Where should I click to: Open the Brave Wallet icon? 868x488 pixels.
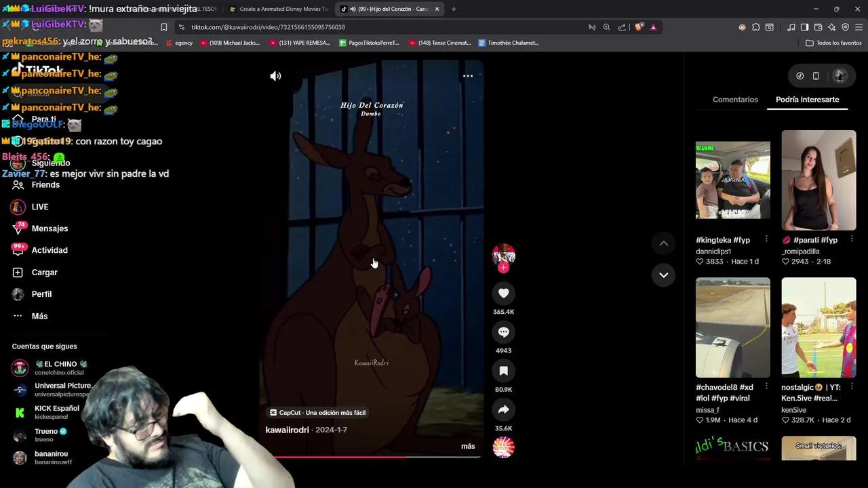[x=818, y=27]
